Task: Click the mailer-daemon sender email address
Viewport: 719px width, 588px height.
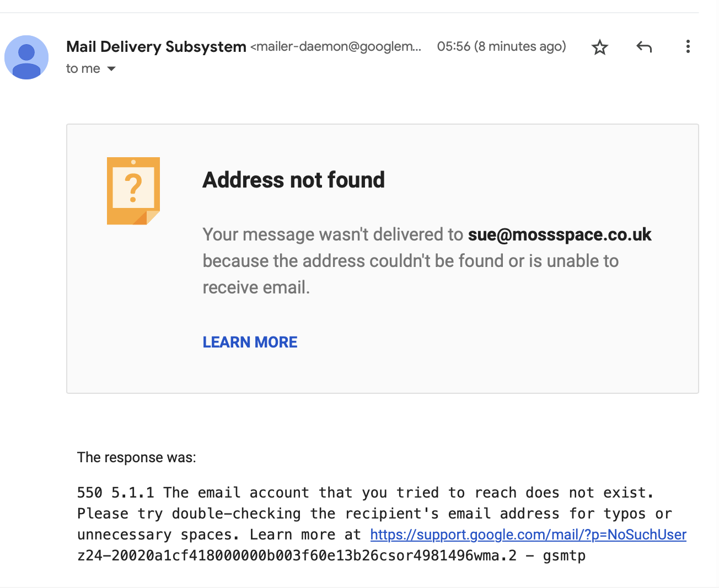Action: (335, 47)
